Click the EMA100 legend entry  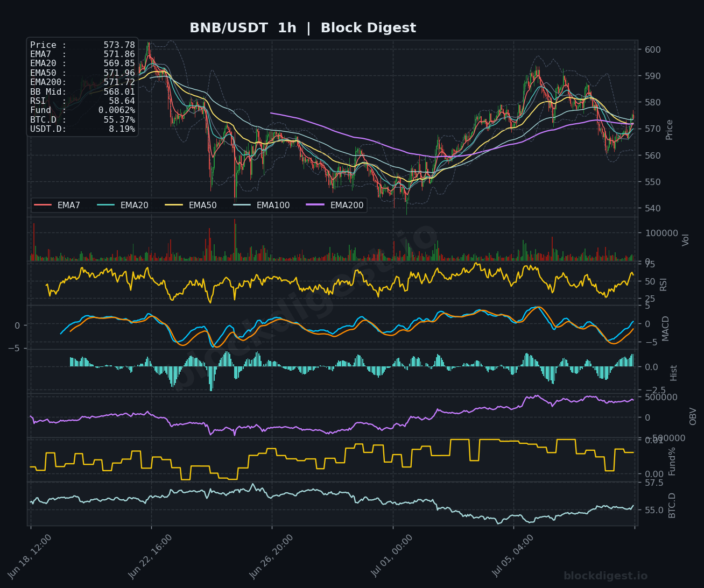point(262,206)
